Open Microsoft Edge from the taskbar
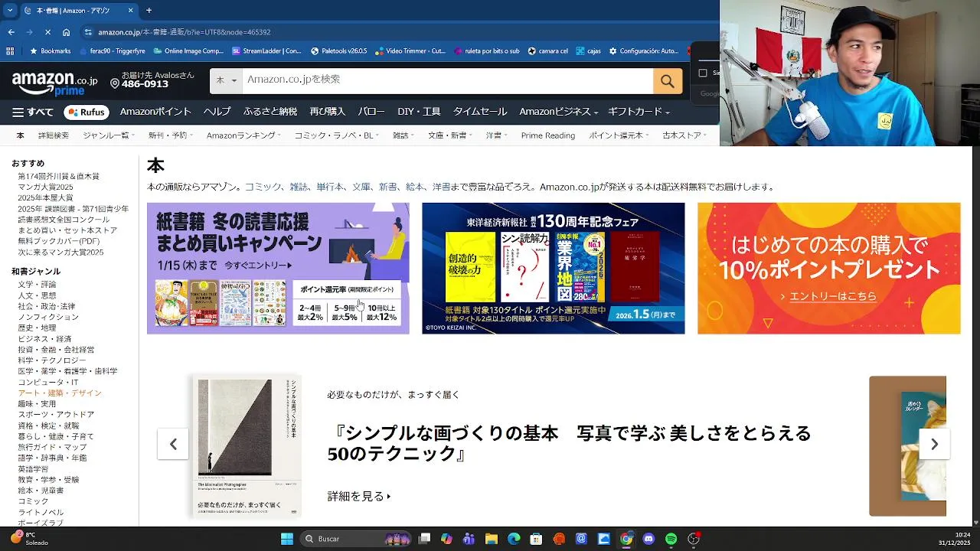Screen dimensions: 980x551 coord(514,539)
